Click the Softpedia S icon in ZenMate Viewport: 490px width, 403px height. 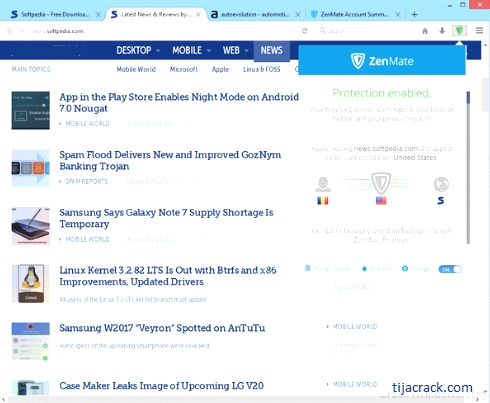tap(441, 200)
